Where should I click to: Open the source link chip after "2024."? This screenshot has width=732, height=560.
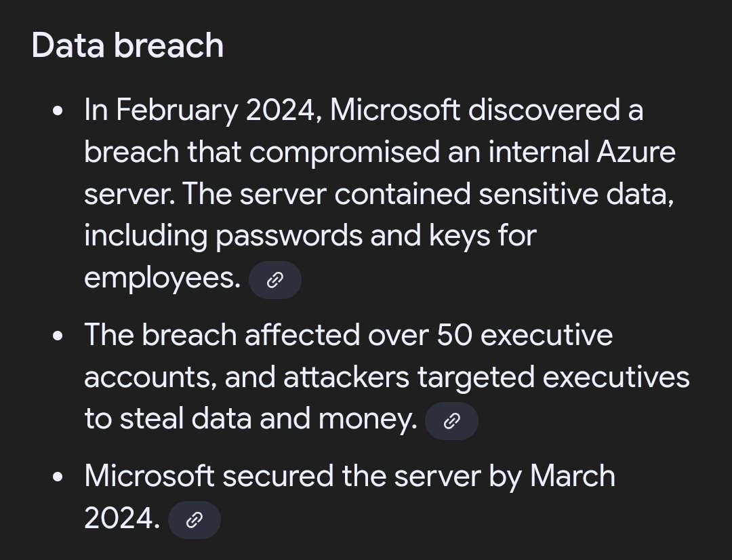pyautogui.click(x=194, y=519)
